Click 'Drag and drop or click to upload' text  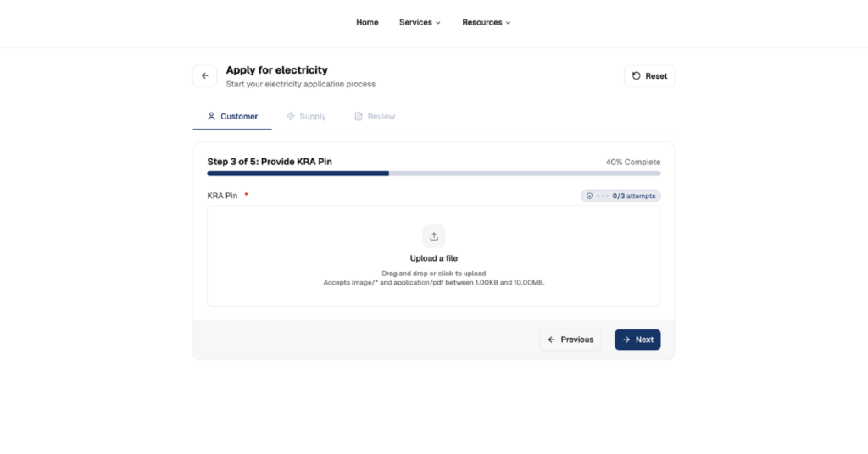click(434, 274)
